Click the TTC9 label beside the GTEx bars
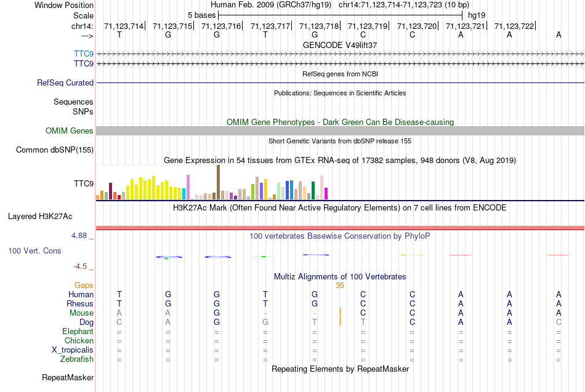Screen dimensions: 585x392 84,183
